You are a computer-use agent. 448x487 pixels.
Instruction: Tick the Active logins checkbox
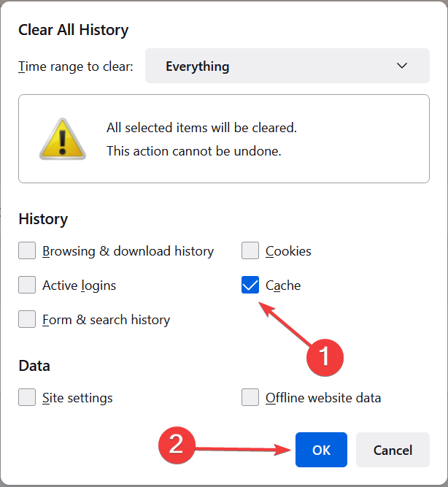(x=27, y=285)
